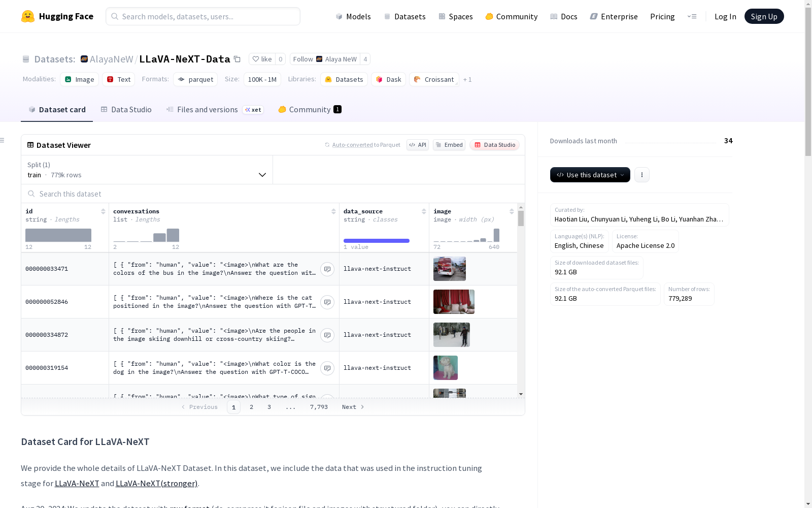Viewport: 812px width, 508px height.
Task: Click the 100K - 1M size tag
Action: (262, 79)
